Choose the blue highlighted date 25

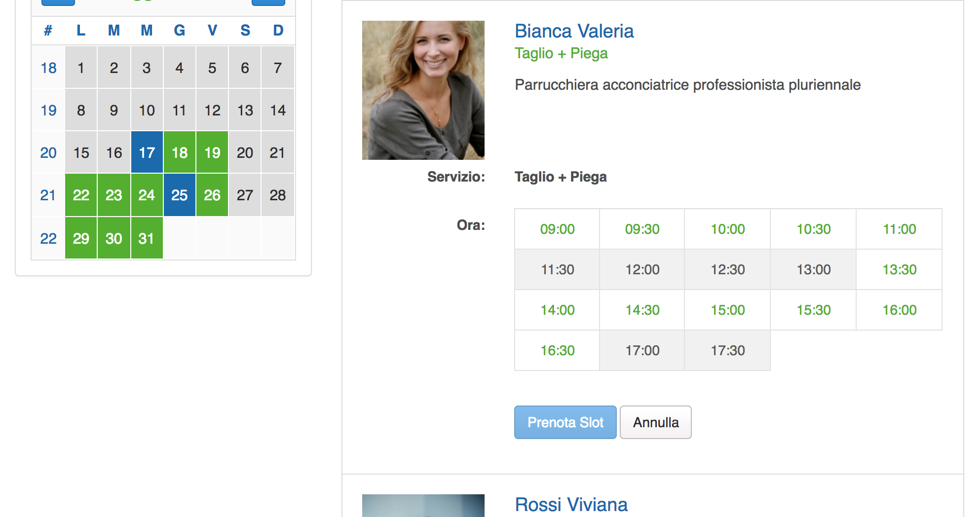click(180, 195)
